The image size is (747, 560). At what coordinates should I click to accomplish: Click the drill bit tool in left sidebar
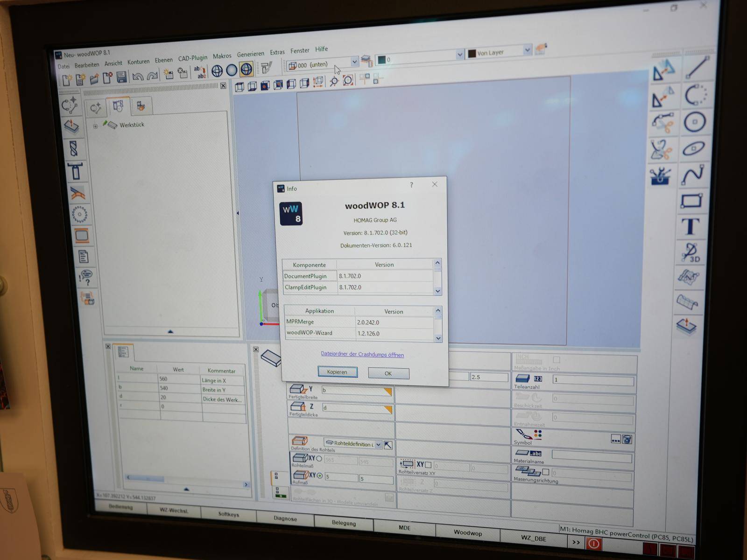pos(73,149)
